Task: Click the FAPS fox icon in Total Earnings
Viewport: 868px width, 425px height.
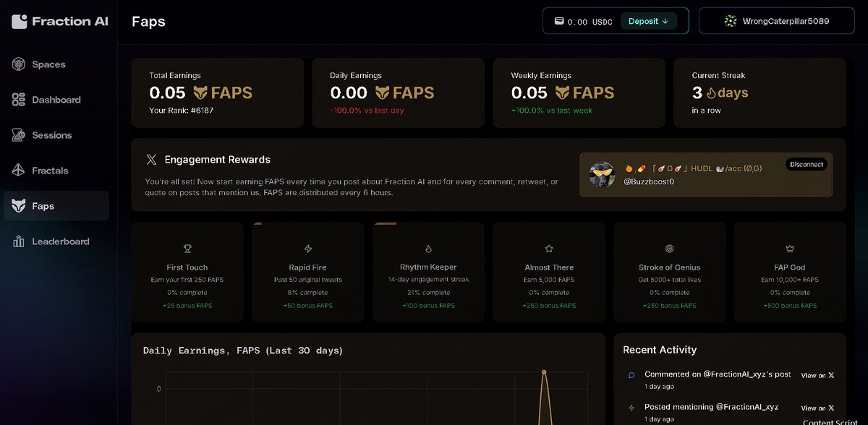Action: [200, 93]
